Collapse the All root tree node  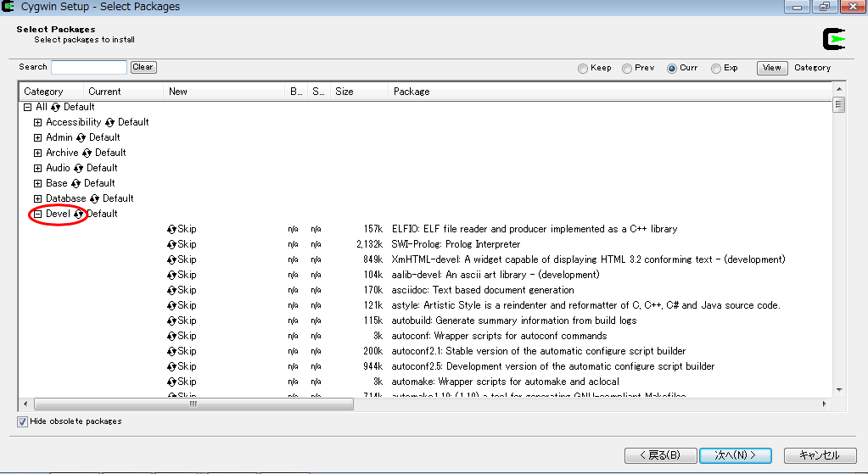tap(28, 108)
